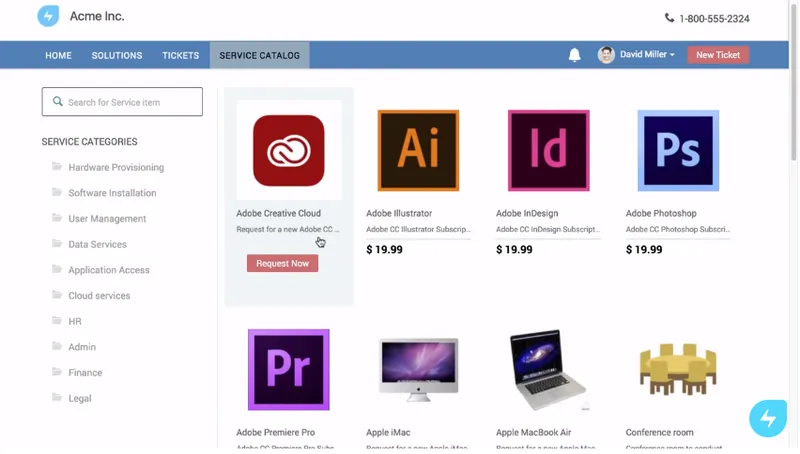The height and width of the screenshot is (454, 800).
Task: Open the Legal category
Action: pos(80,398)
